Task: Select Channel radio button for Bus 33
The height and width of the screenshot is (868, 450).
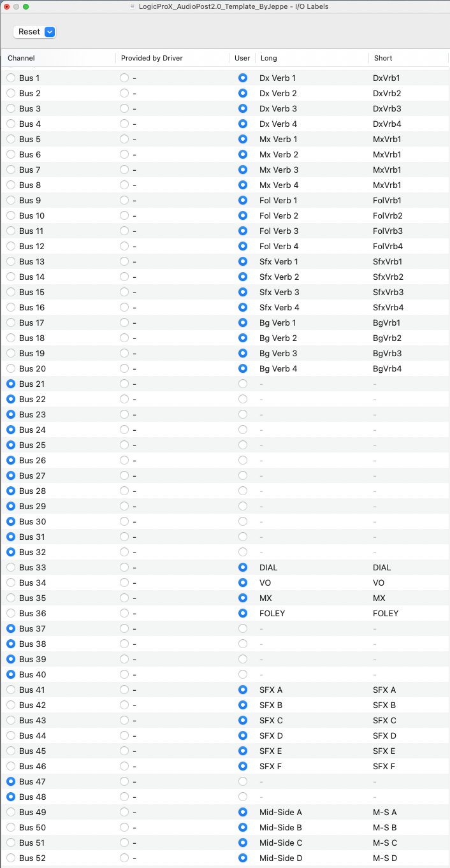Action: point(11,567)
